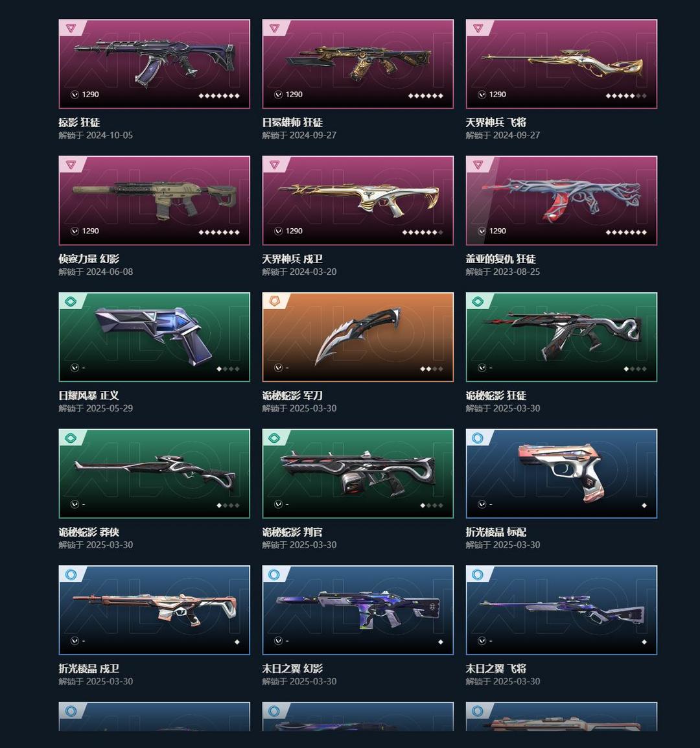Click the level diamonds on 天界神兵 戍卫
Screen dimensions: 700x748
click(x=423, y=232)
